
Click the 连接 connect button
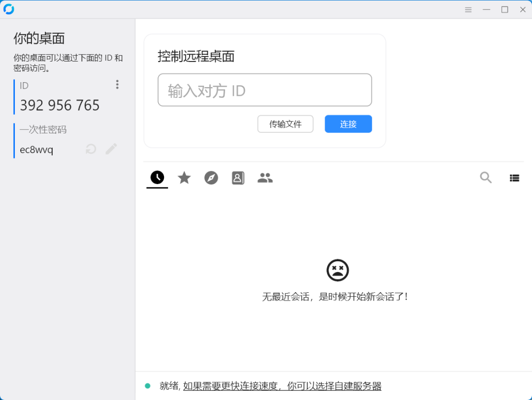point(348,124)
